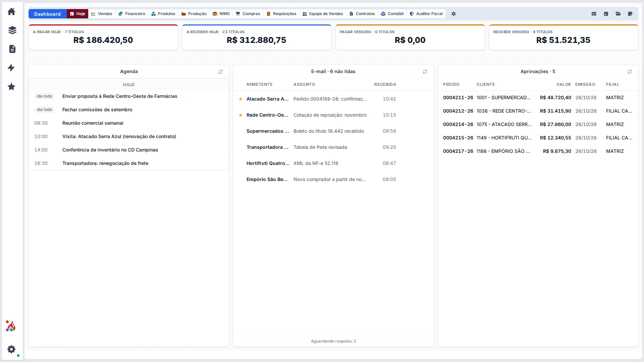Open agenda item 'Reunião comercial semanal'
Image resolution: width=644 pixels, height=362 pixels.
pos(129,123)
